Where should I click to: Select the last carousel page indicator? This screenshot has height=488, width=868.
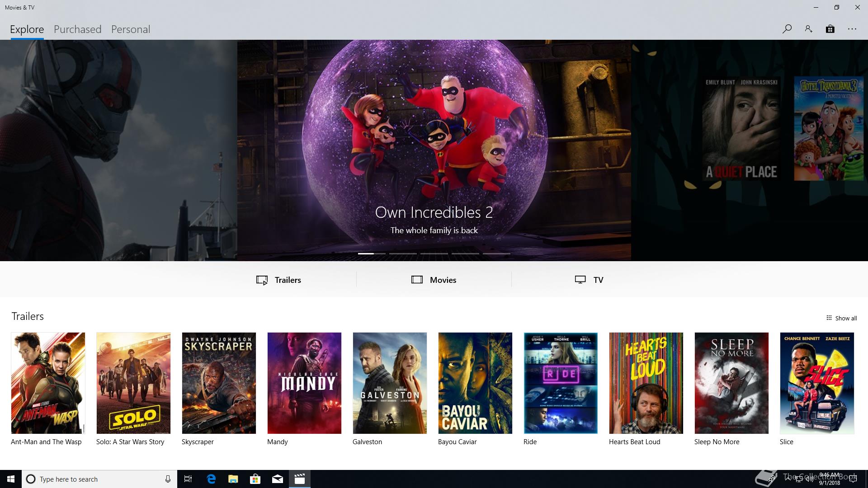point(496,253)
